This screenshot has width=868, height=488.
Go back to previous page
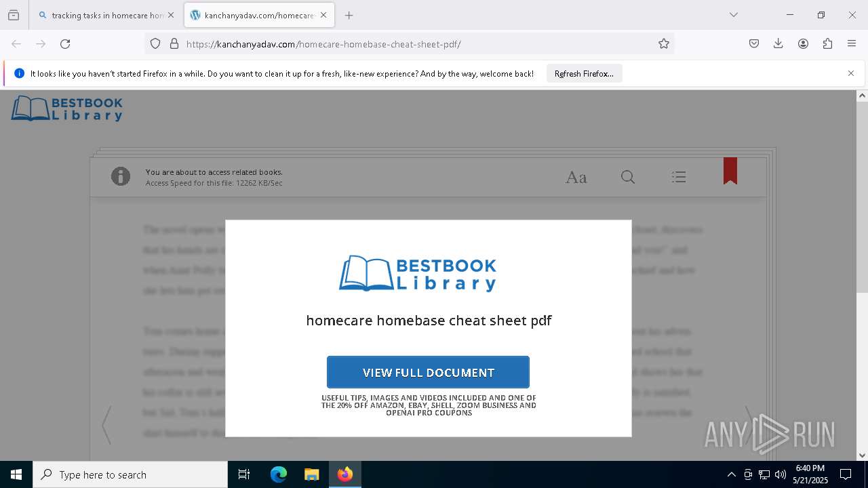(16, 44)
